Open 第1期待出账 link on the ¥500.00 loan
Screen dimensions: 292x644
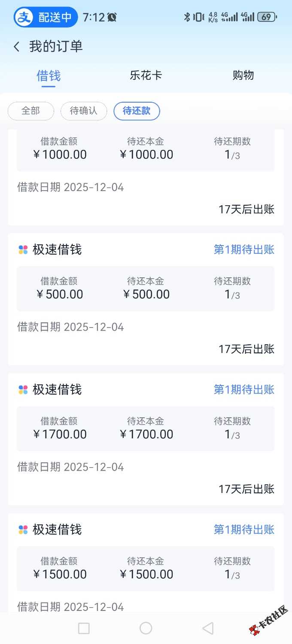point(244,250)
